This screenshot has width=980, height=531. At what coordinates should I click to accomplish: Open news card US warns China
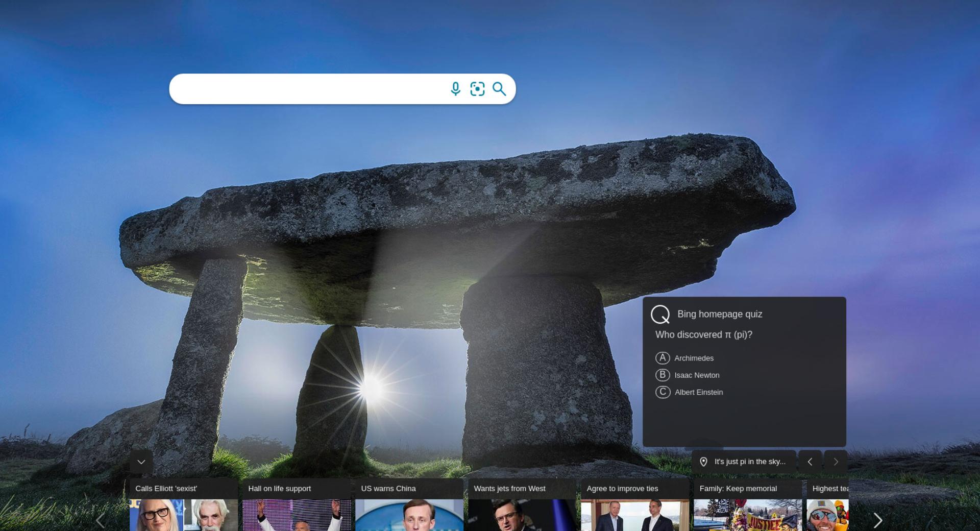tap(409, 504)
